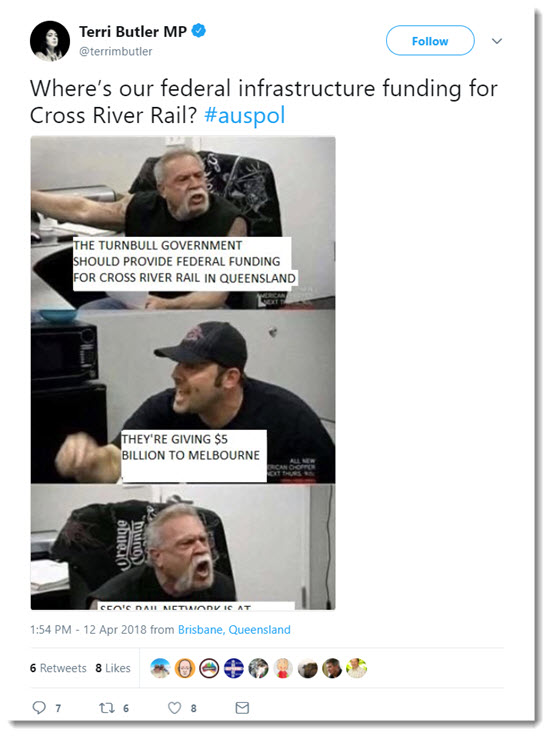550x736 pixels.
Task: Expand the tweet options chevron
Action: click(497, 41)
